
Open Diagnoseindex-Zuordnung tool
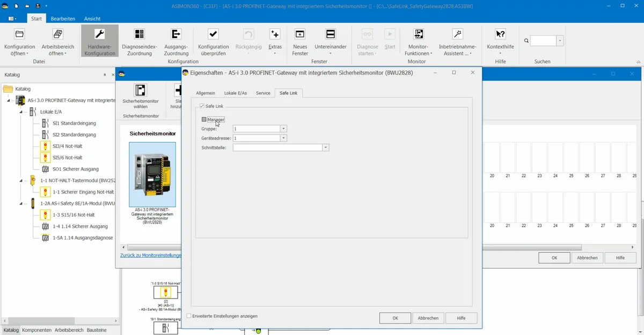[139, 35]
